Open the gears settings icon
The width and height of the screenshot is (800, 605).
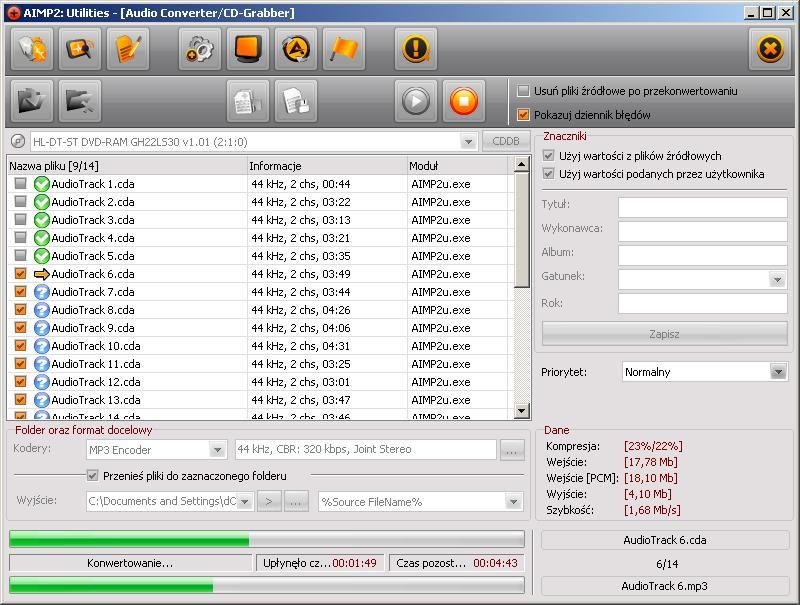pos(199,49)
